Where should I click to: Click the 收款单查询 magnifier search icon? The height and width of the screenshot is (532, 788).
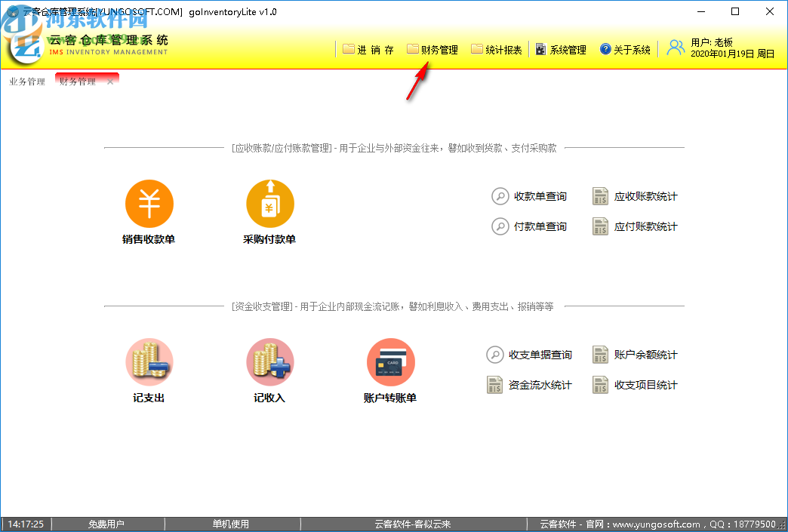pyautogui.click(x=499, y=195)
